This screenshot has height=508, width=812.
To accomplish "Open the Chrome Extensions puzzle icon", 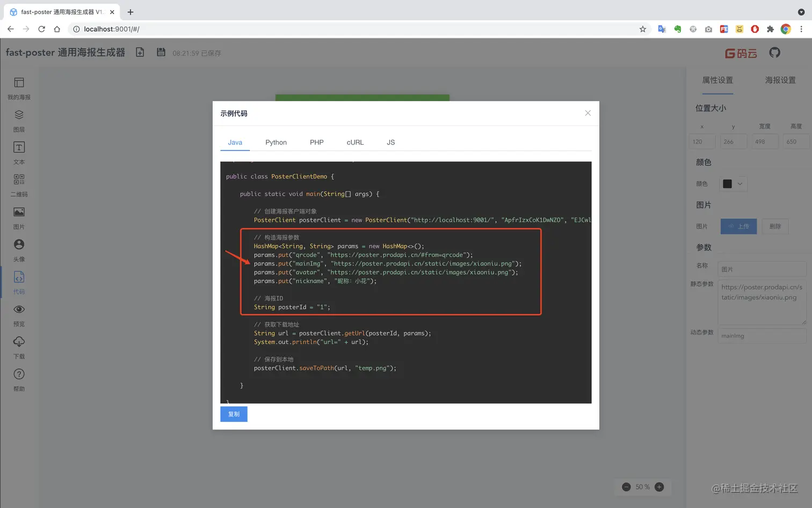I will pyautogui.click(x=770, y=29).
